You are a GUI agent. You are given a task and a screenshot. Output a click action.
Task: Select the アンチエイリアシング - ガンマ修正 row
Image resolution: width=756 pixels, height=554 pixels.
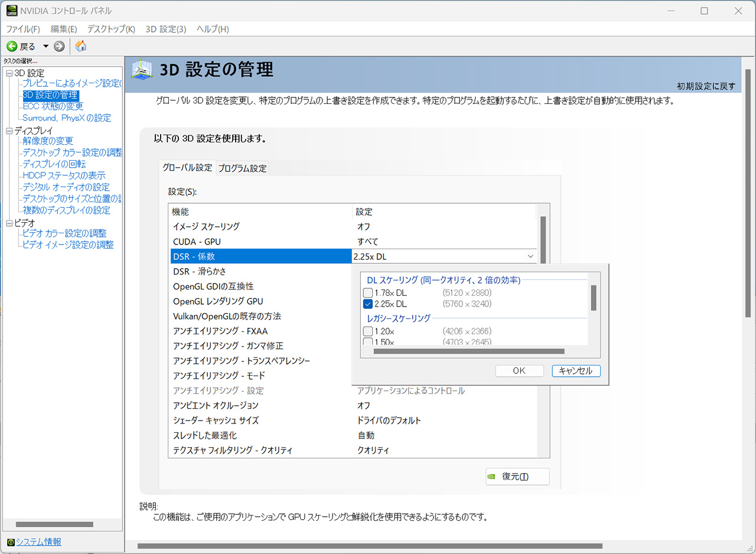coord(260,346)
